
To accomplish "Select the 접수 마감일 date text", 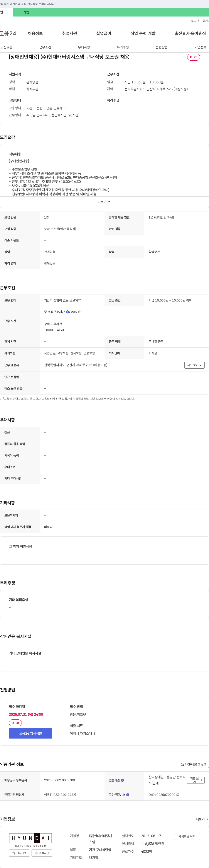I will click(26, 714).
